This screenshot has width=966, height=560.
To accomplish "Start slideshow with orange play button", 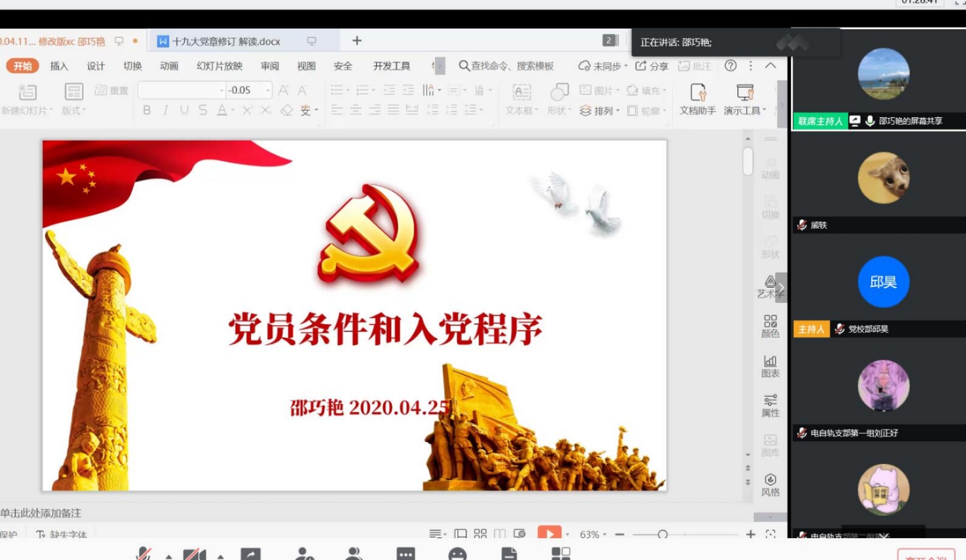I will coord(549,533).
